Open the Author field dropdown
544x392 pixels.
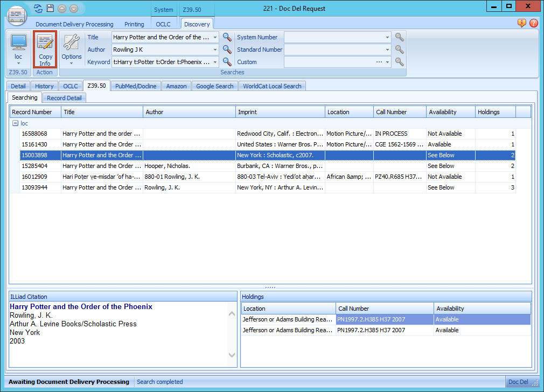tap(214, 50)
